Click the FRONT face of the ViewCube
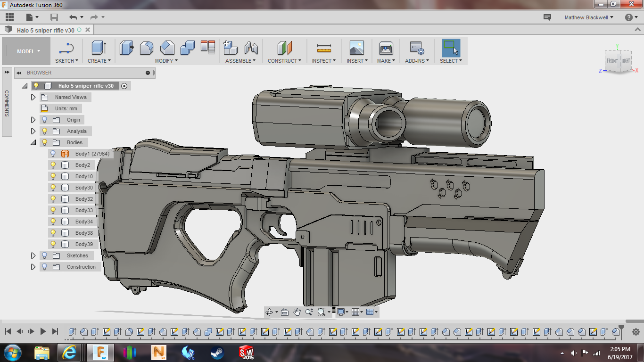The image size is (644, 362). click(x=612, y=61)
